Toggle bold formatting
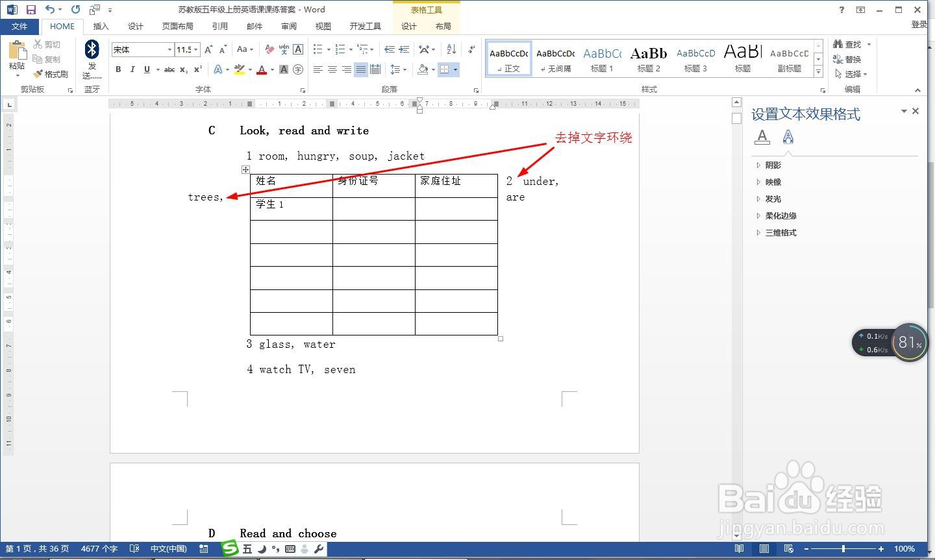935x560 pixels. pyautogui.click(x=118, y=69)
